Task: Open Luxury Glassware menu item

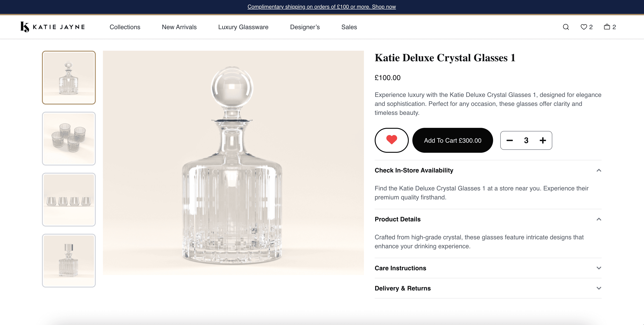Action: (x=243, y=27)
